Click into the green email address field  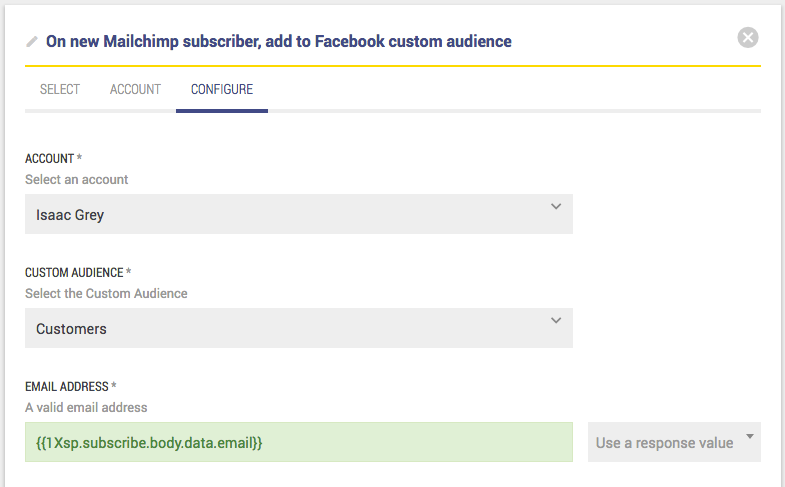[x=298, y=442]
